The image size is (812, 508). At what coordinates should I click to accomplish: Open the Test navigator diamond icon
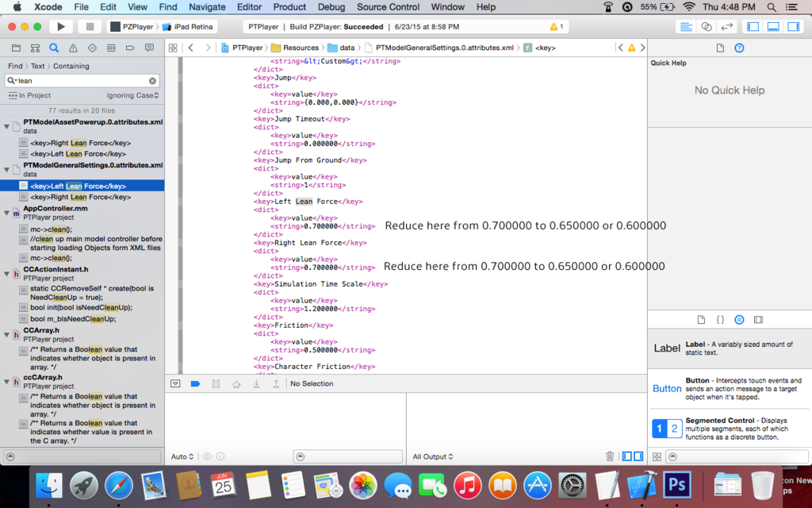coord(92,48)
